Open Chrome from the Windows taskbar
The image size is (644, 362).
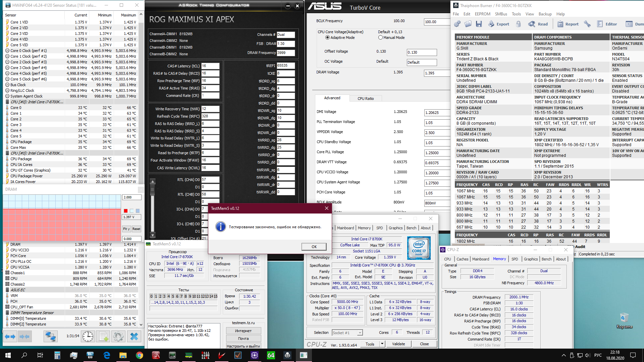click(x=140, y=355)
